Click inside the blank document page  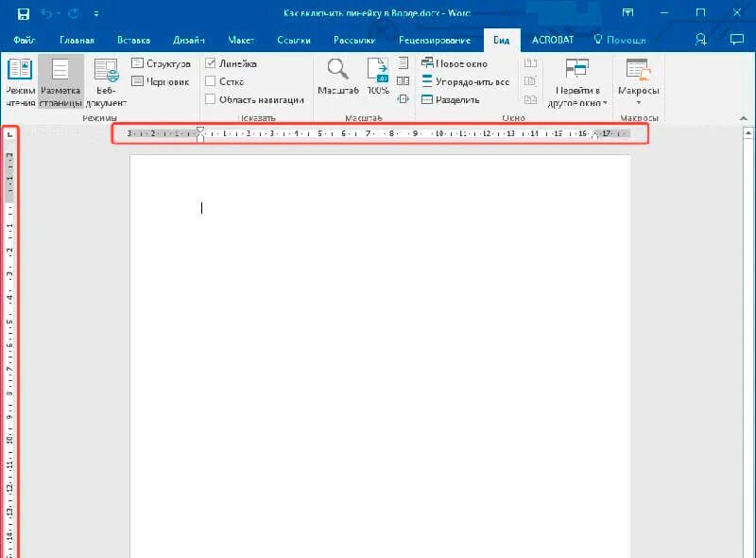(x=380, y=357)
